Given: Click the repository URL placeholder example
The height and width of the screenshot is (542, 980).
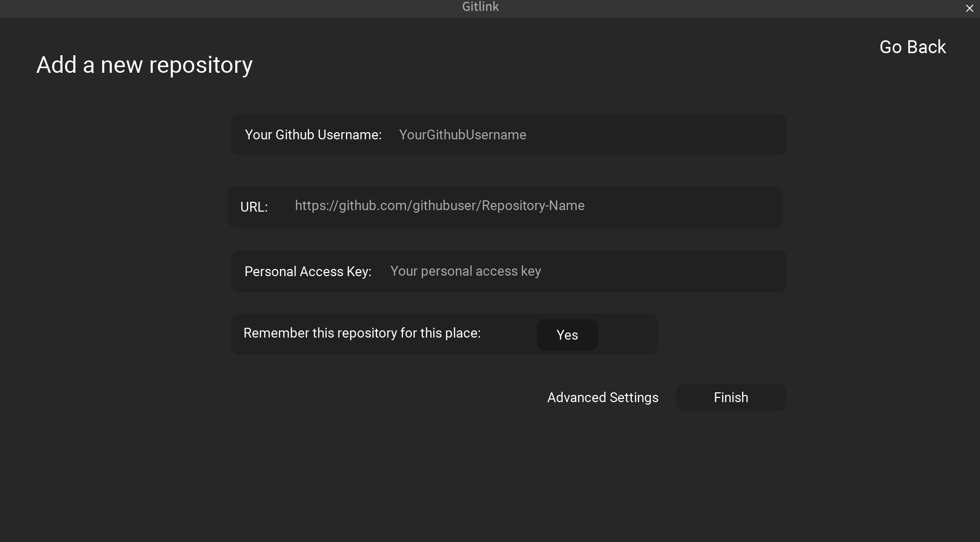Looking at the screenshot, I should 439,205.
